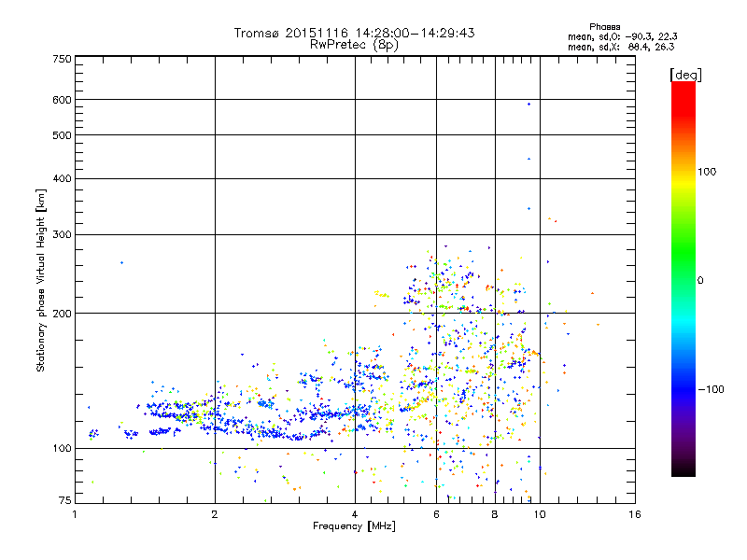This screenshot has width=747, height=560.
Task: Click the x-axis label '2'
Action: tap(215, 514)
